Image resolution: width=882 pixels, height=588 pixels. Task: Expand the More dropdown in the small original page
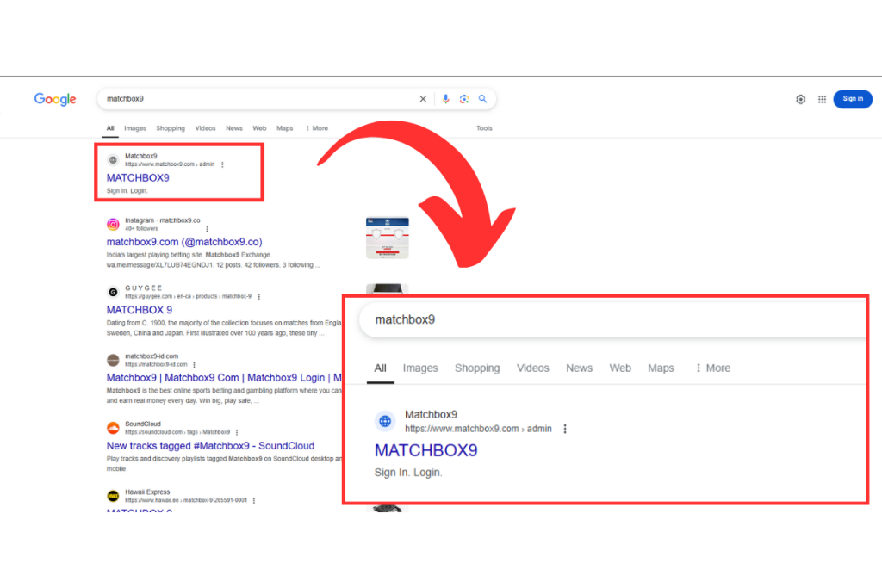click(317, 128)
